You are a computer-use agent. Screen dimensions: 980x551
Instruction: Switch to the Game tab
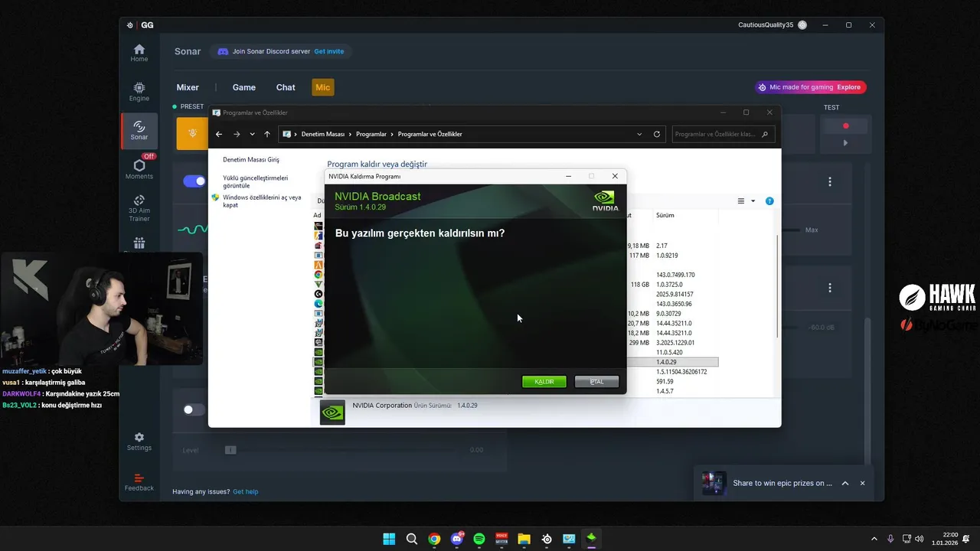[x=244, y=87]
